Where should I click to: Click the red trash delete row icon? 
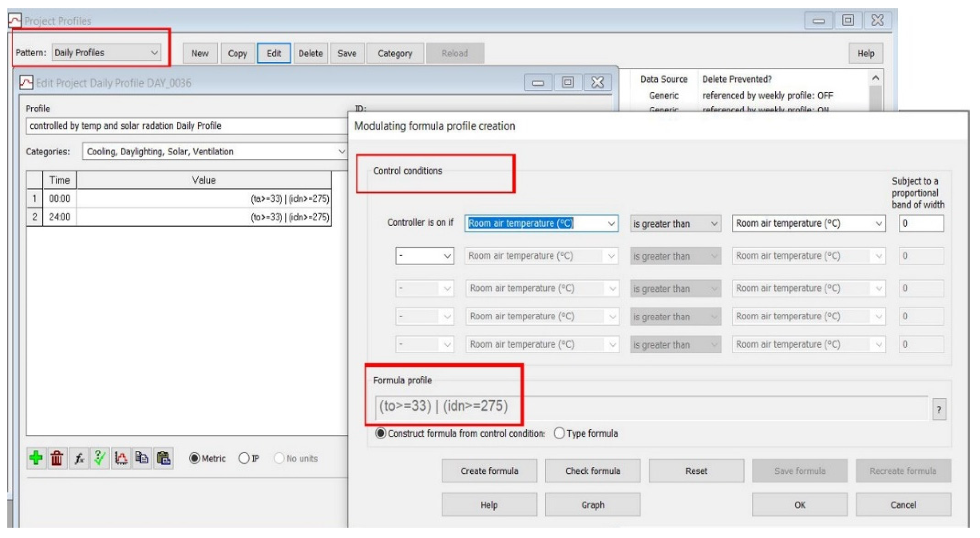tap(57, 458)
